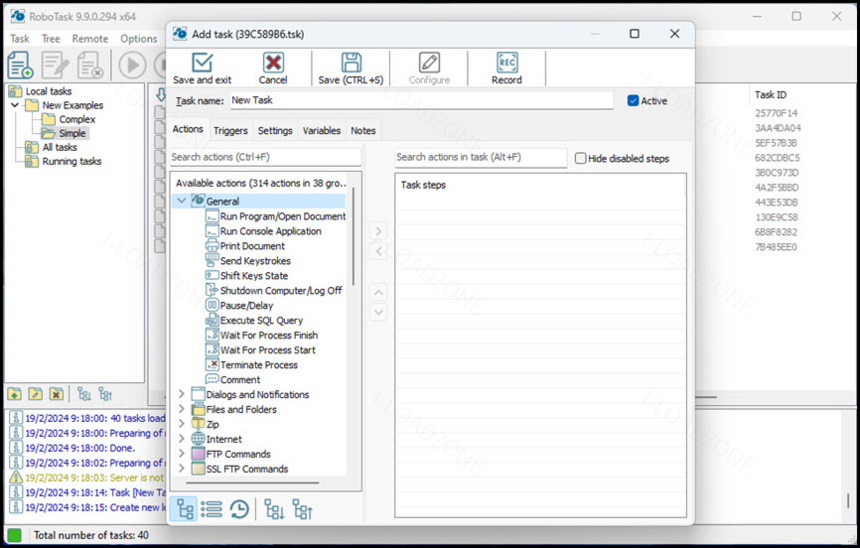Click delete folder icon below task tree
The width and height of the screenshot is (860, 548).
point(56,394)
